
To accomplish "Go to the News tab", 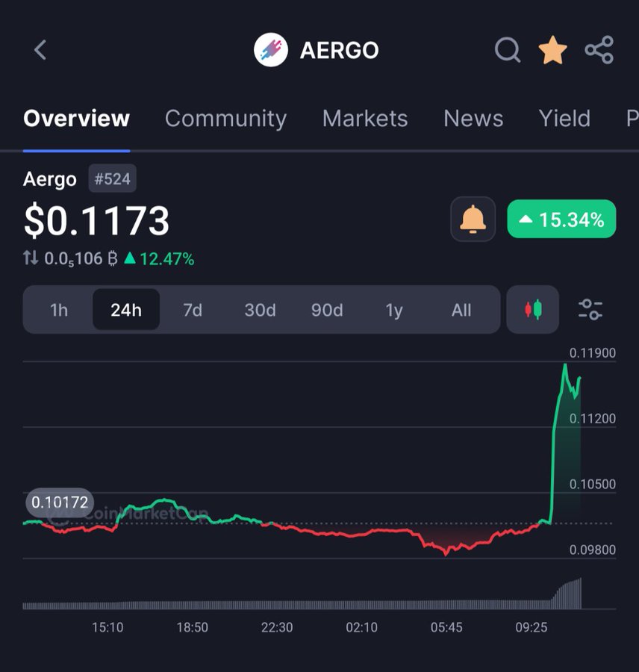I will click(473, 119).
